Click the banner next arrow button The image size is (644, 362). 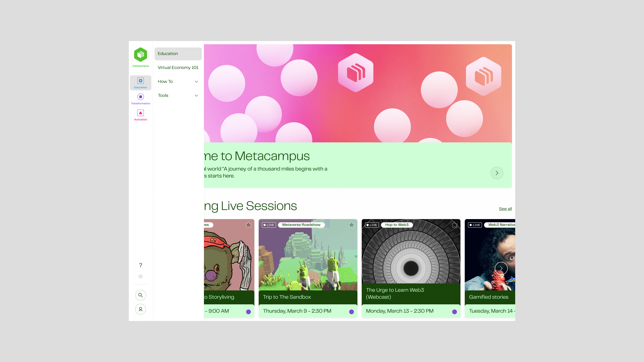coord(497,173)
